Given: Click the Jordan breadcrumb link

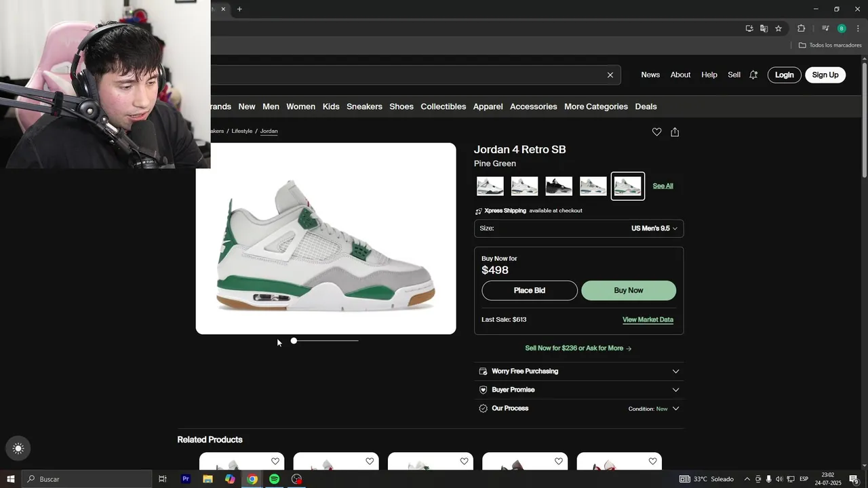Looking at the screenshot, I should (269, 131).
